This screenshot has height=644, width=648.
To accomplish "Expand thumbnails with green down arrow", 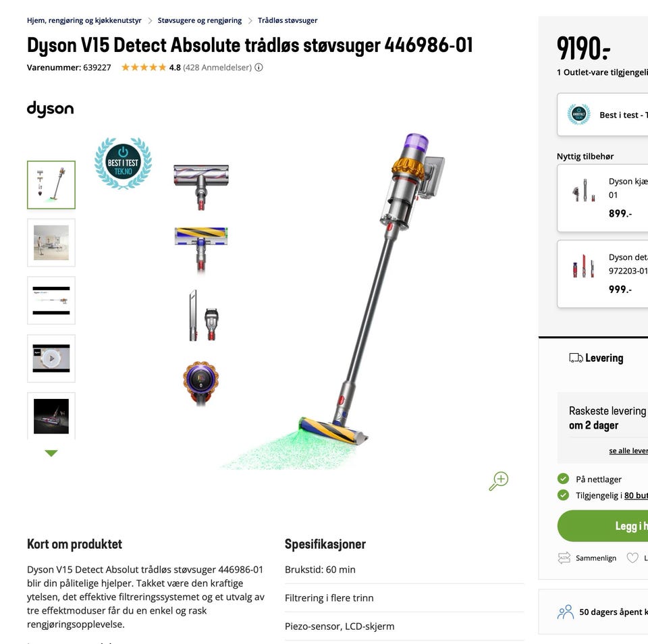I will click(x=51, y=453).
